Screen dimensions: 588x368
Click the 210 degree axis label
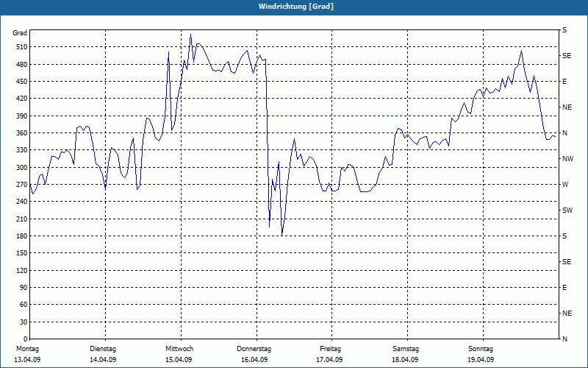(x=22, y=219)
